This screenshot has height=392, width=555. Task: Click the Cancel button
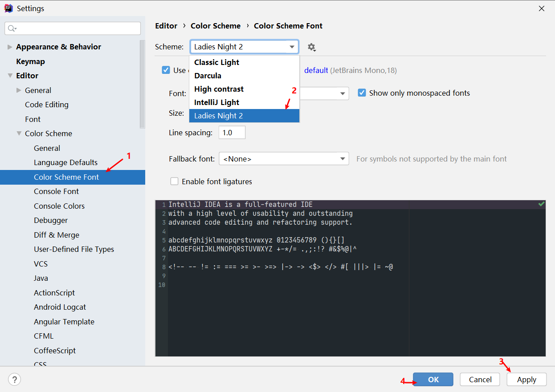480,380
